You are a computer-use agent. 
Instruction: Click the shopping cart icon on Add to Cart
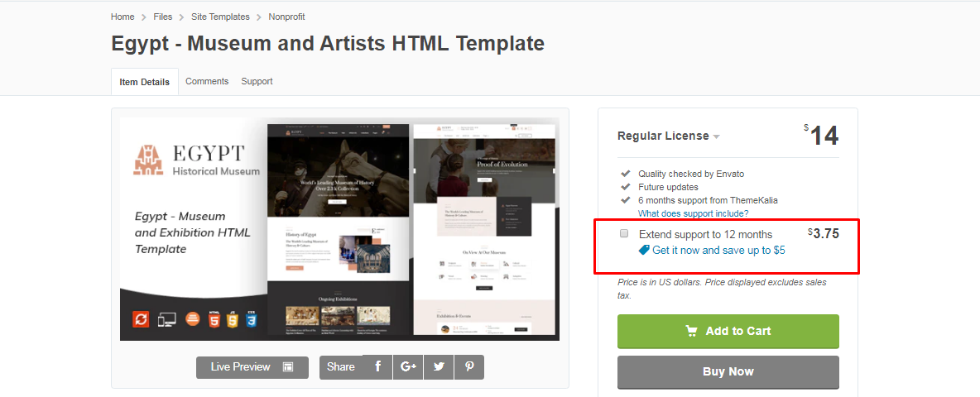click(691, 332)
